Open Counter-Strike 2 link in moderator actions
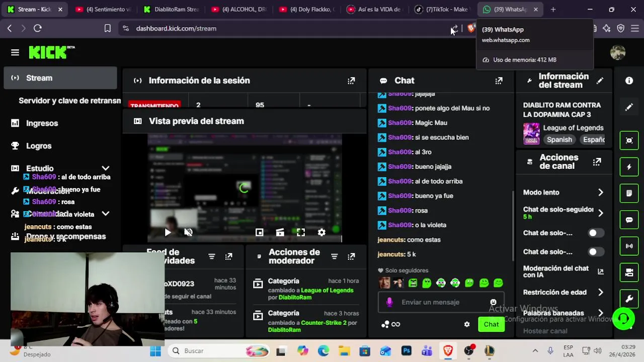Screen dimensions: 644x362 pos(324,323)
